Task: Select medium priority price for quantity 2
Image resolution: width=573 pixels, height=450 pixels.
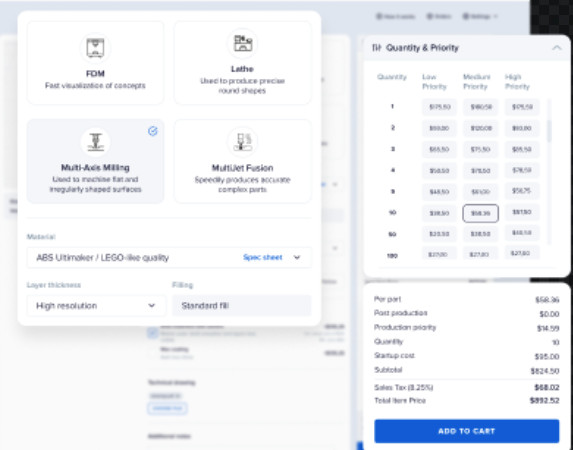Action: [481, 128]
